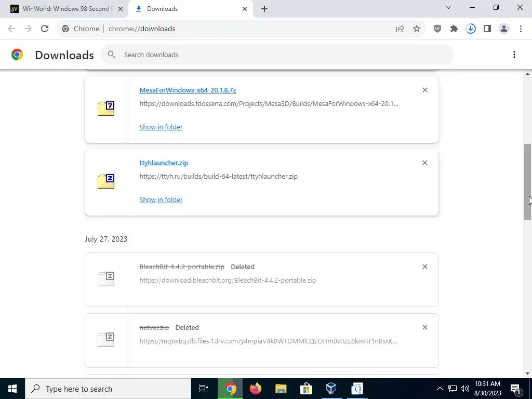Click the scrollbar down arrow

click(x=528, y=374)
